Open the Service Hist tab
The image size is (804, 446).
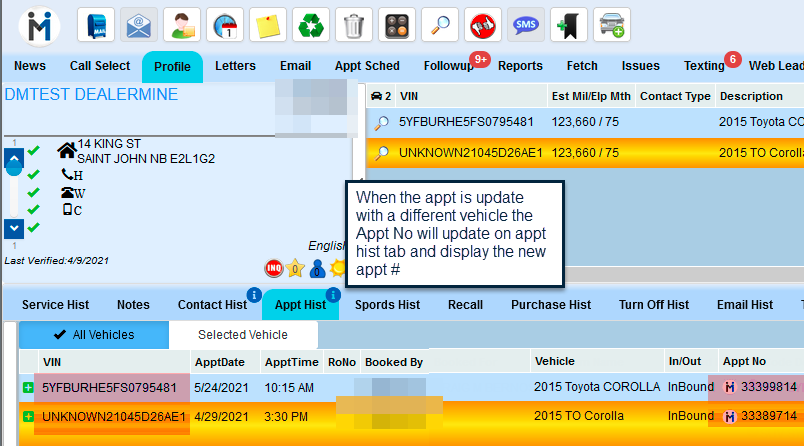pos(56,305)
